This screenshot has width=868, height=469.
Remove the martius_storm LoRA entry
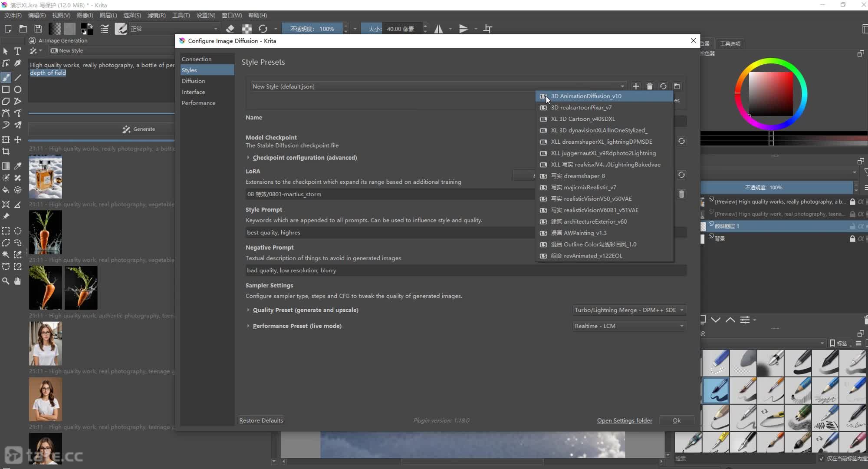tap(681, 194)
